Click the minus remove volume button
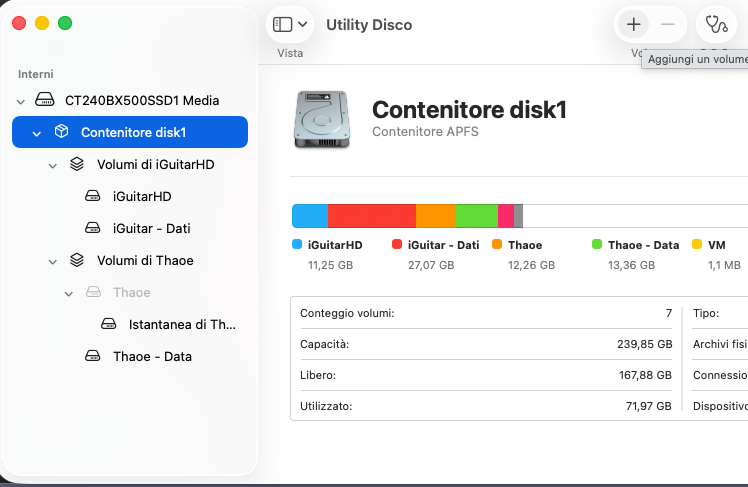The height and width of the screenshot is (487, 748). point(667,24)
